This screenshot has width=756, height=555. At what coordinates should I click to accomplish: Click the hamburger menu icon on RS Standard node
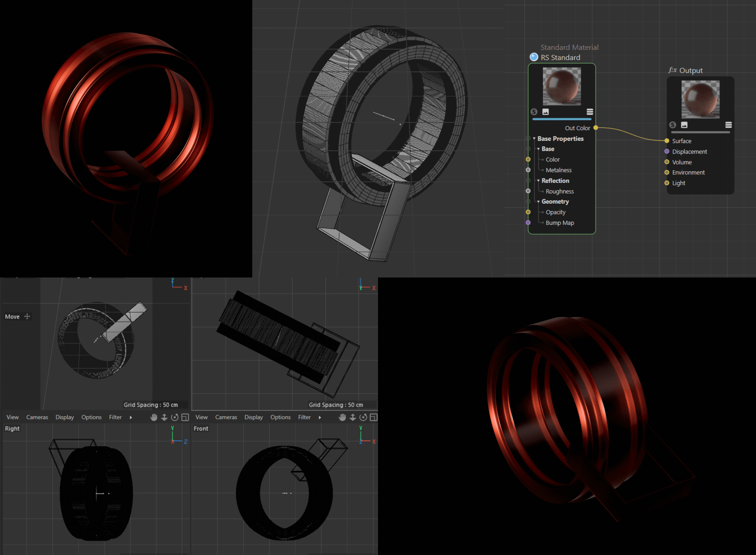[x=590, y=112]
